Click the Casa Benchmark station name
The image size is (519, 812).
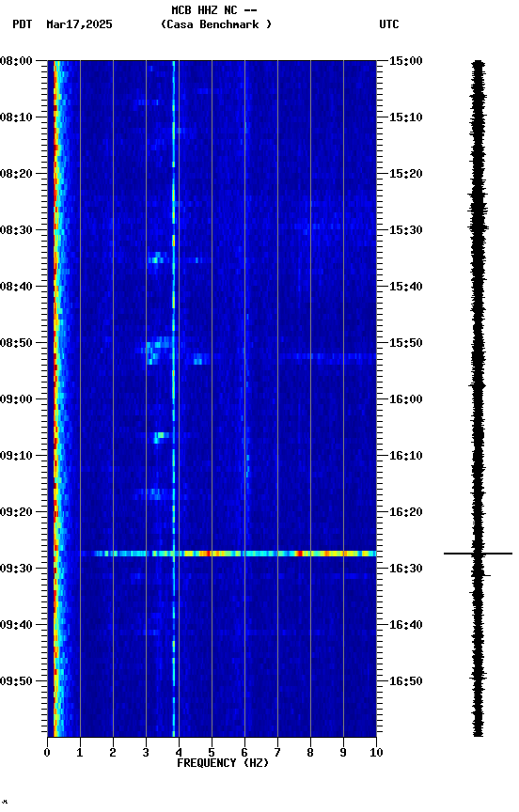coord(216,24)
